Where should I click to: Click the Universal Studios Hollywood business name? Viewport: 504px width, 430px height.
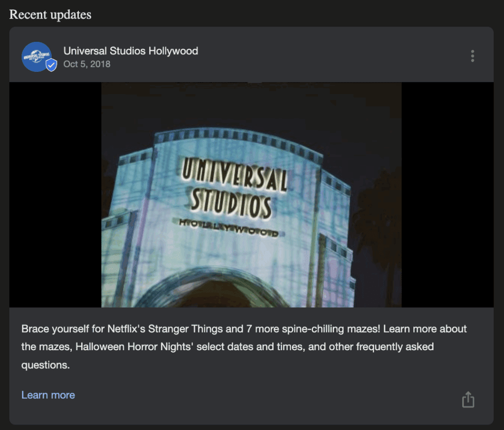tap(131, 51)
